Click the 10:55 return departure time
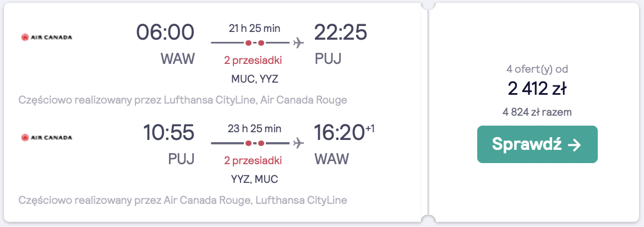 (169, 133)
